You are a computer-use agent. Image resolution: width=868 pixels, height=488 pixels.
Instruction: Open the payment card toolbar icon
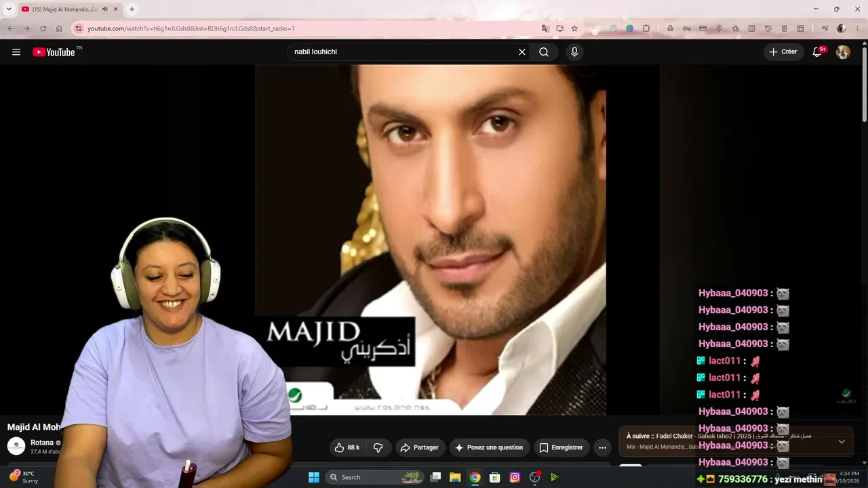tap(703, 28)
